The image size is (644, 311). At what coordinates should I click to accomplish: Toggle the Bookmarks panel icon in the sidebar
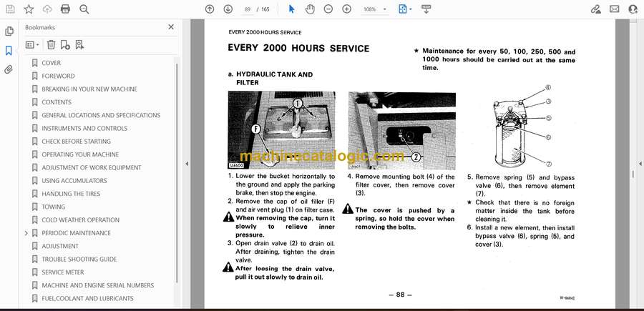coord(9,51)
